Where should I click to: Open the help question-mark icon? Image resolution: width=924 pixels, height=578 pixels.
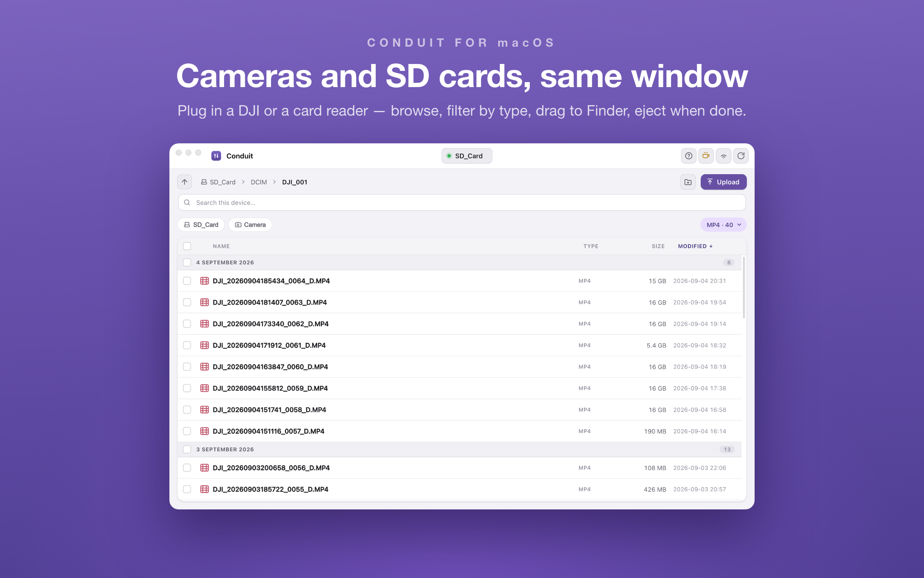(x=688, y=156)
